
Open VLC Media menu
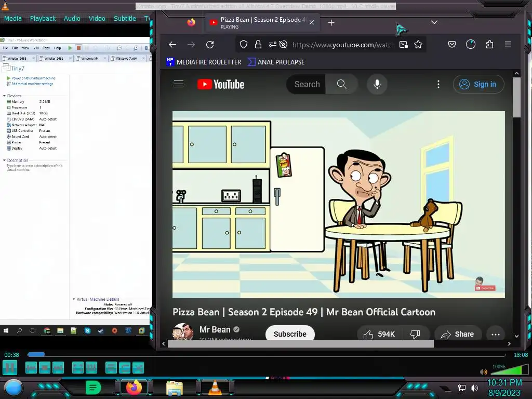13,18
